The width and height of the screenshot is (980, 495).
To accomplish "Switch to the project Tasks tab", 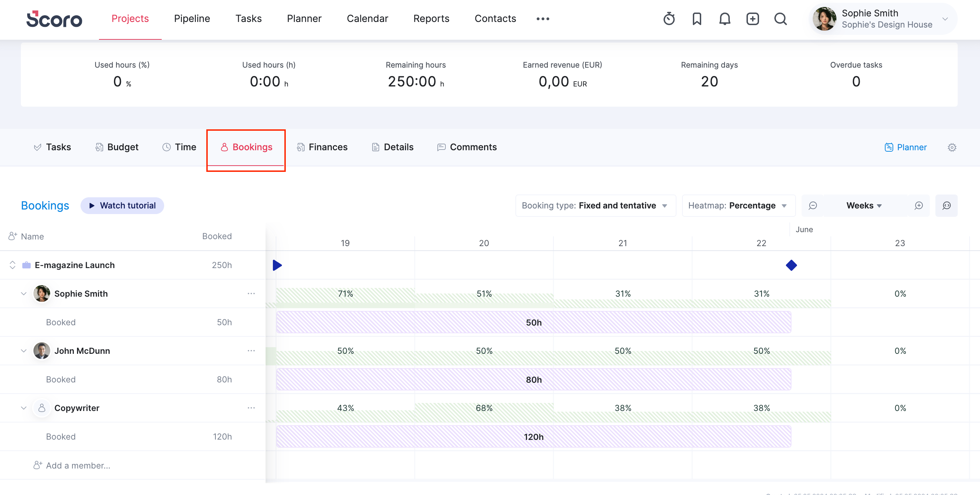I will tap(53, 147).
